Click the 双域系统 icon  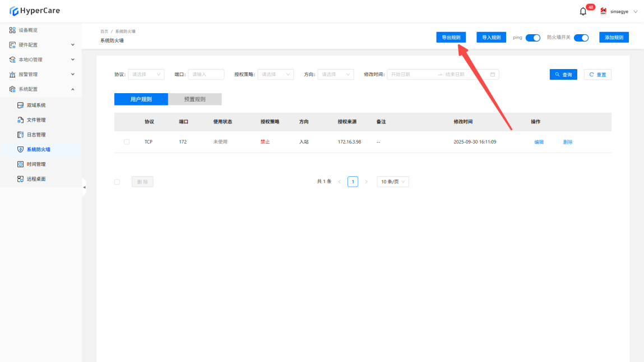pos(20,106)
